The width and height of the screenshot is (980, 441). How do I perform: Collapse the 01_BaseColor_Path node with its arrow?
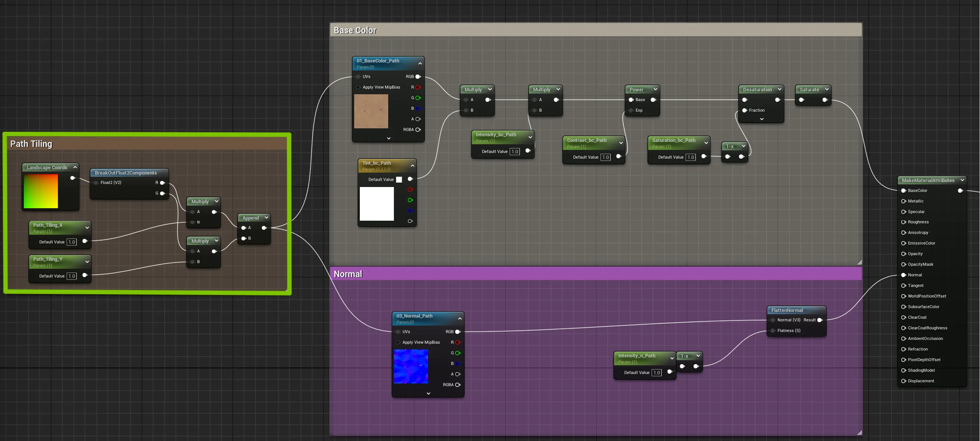tap(420, 64)
